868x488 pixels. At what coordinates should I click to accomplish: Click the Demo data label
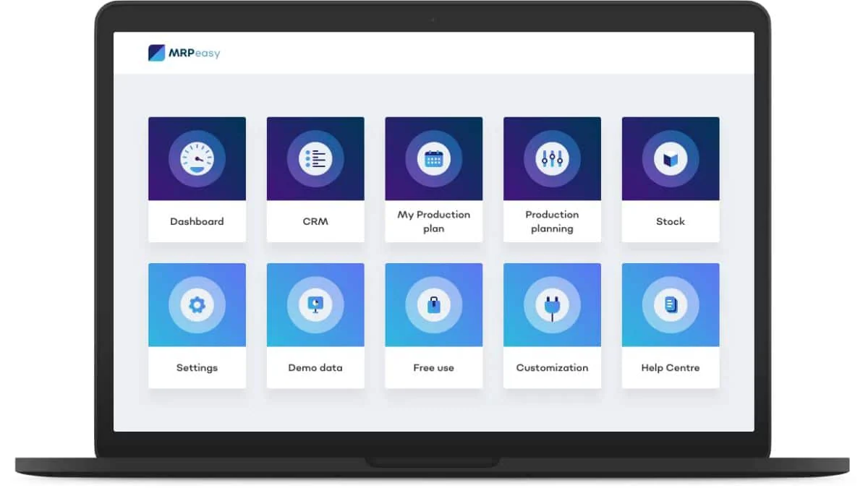(315, 367)
